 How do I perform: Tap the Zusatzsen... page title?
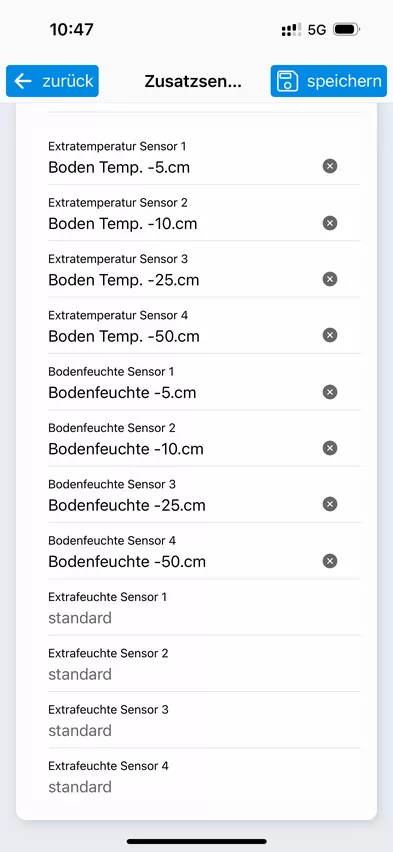[193, 82]
